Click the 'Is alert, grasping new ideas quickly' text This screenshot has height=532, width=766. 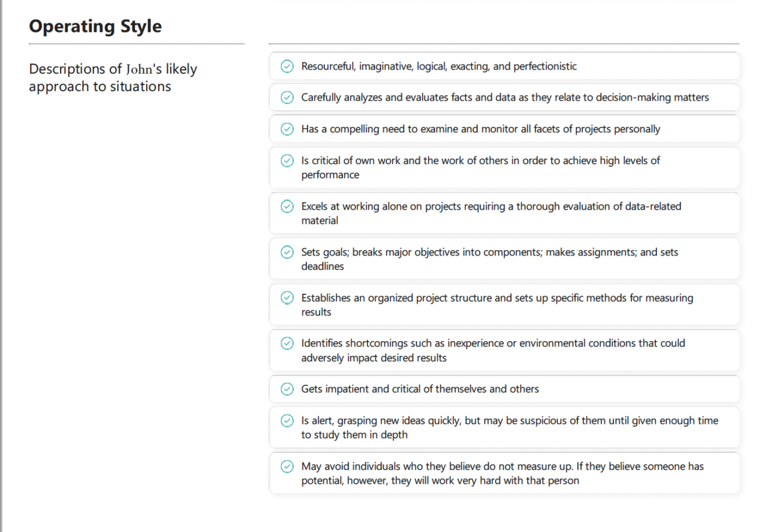(x=510, y=428)
